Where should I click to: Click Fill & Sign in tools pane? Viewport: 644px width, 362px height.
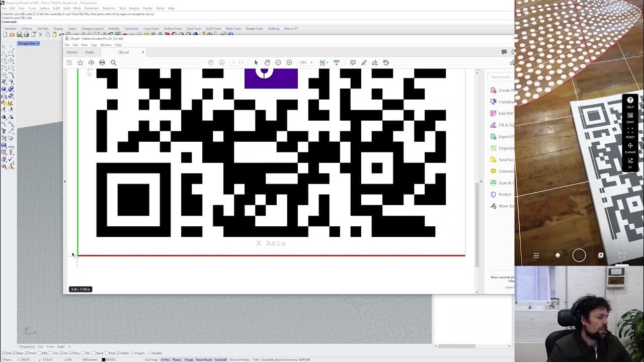(502, 125)
